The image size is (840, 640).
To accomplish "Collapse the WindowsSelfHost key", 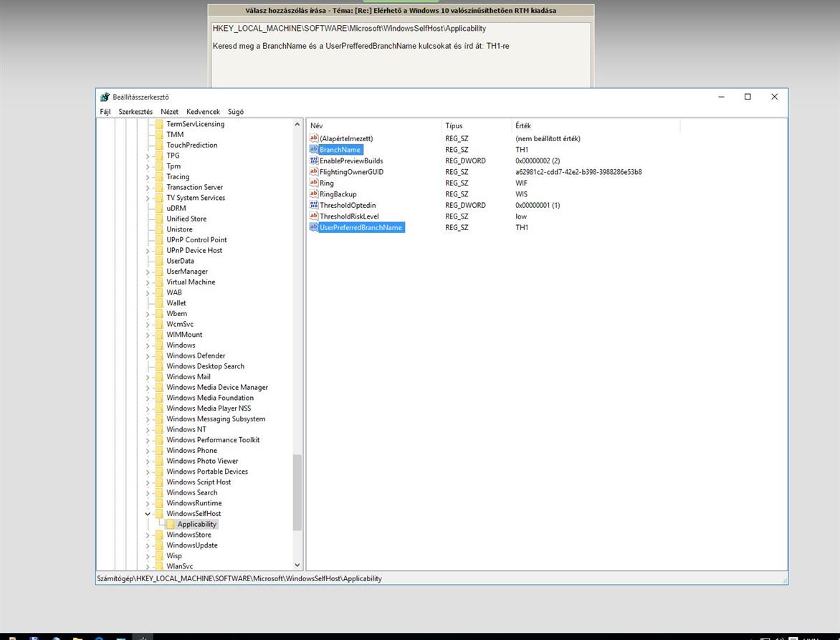I will point(148,514).
